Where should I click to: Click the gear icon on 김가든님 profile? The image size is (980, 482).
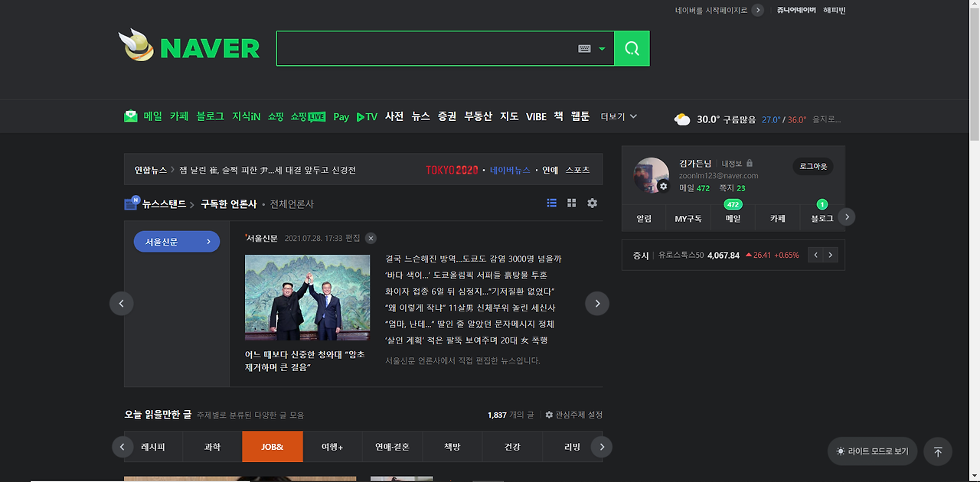click(663, 186)
